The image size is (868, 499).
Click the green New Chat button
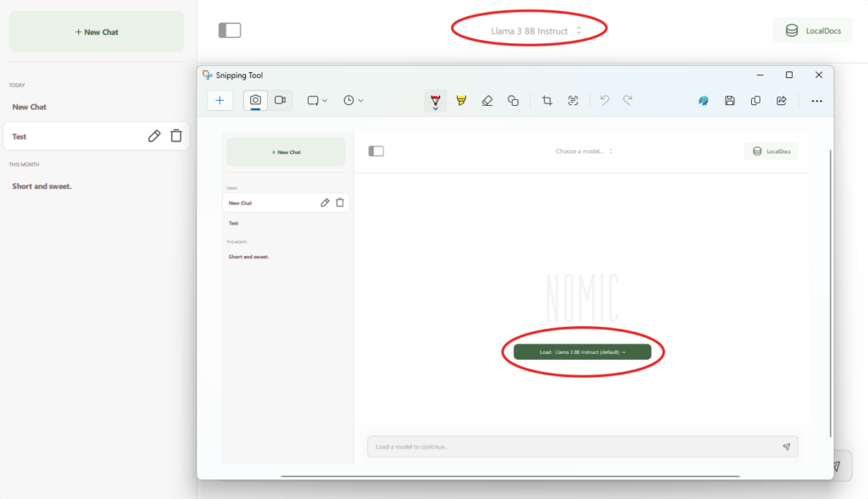96,32
